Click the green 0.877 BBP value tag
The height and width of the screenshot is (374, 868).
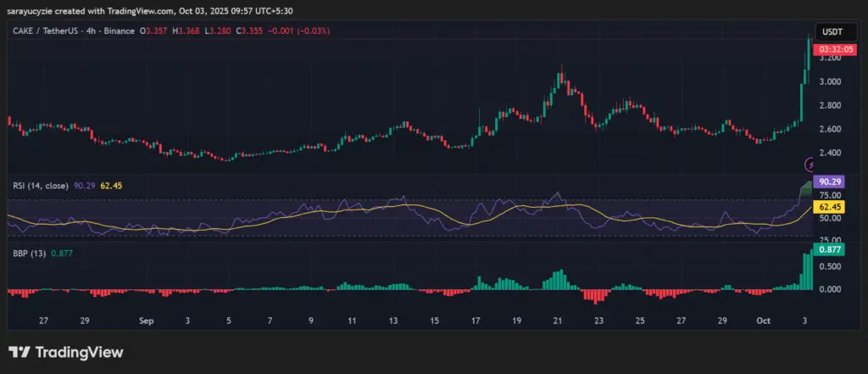click(x=829, y=250)
